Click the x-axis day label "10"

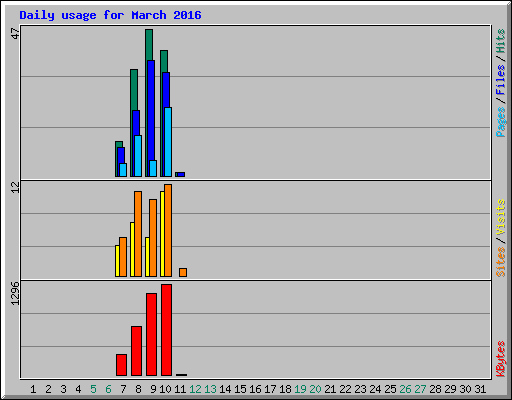165,389
